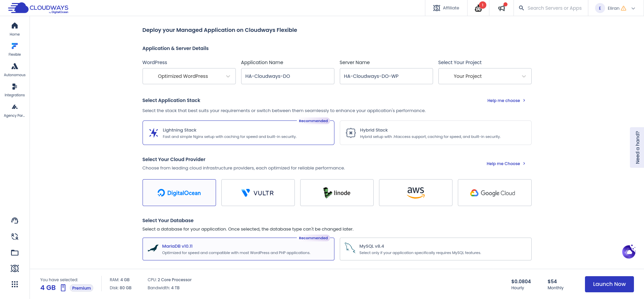
Task: Select the MariaDB v10.11 database
Action: (238, 249)
